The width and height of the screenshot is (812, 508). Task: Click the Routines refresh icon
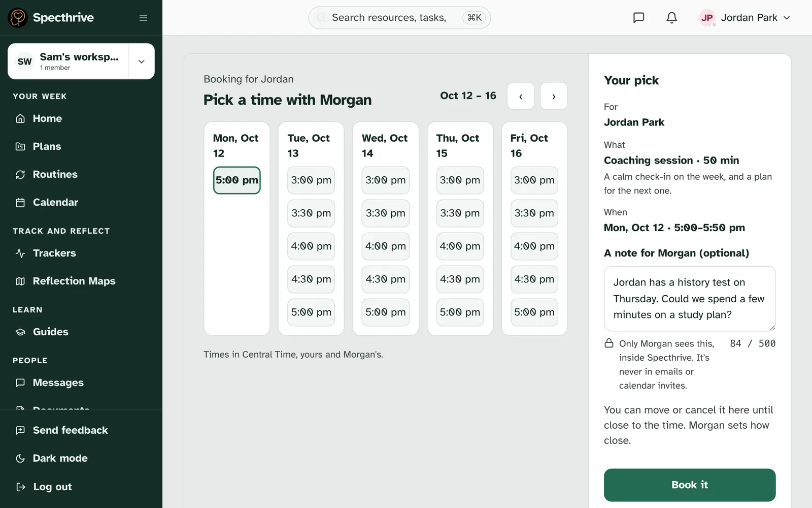click(20, 174)
